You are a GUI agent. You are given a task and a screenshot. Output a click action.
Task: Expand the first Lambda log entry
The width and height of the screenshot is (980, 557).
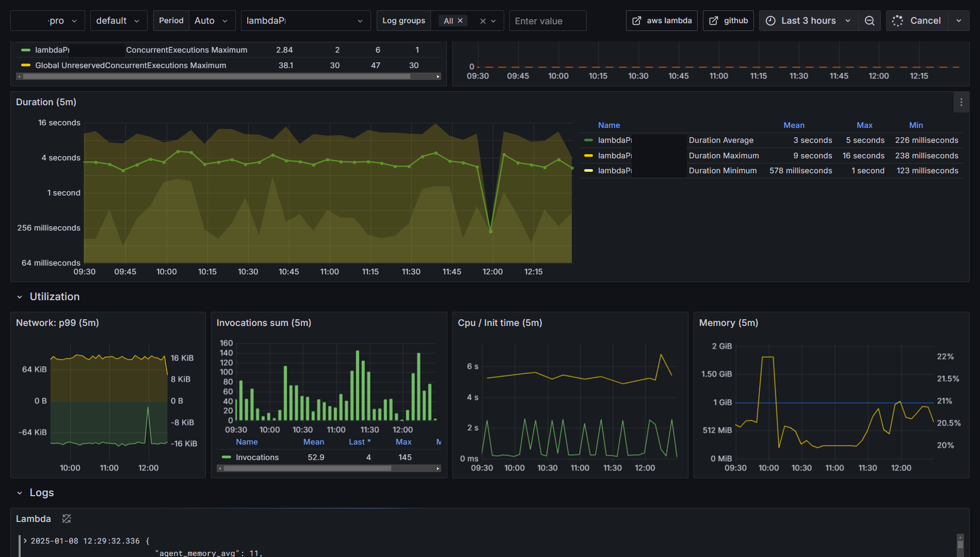(25, 541)
